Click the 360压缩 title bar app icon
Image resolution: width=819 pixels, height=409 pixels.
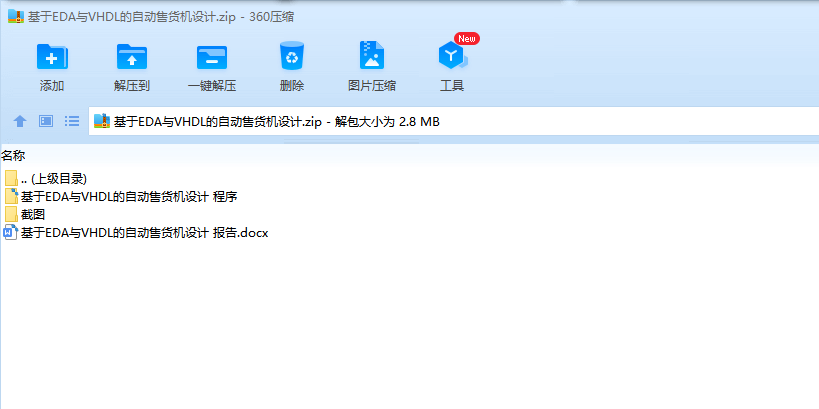(16, 17)
